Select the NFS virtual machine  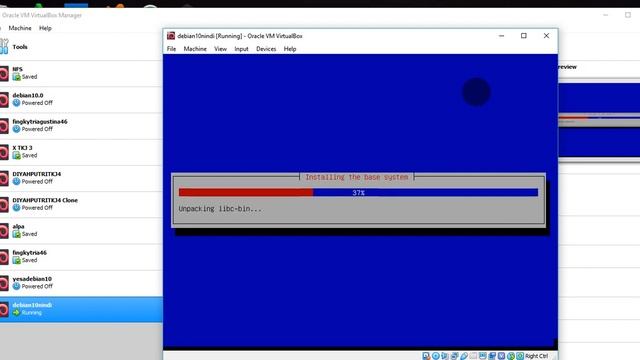coord(81,73)
